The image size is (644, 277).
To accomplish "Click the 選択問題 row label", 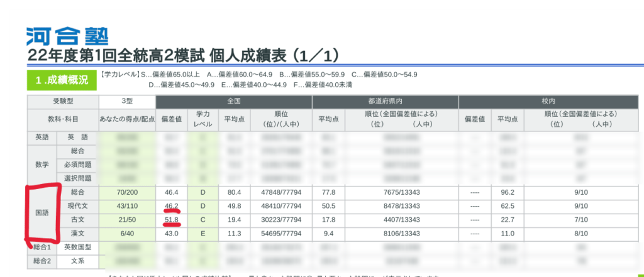I will click(x=77, y=178).
